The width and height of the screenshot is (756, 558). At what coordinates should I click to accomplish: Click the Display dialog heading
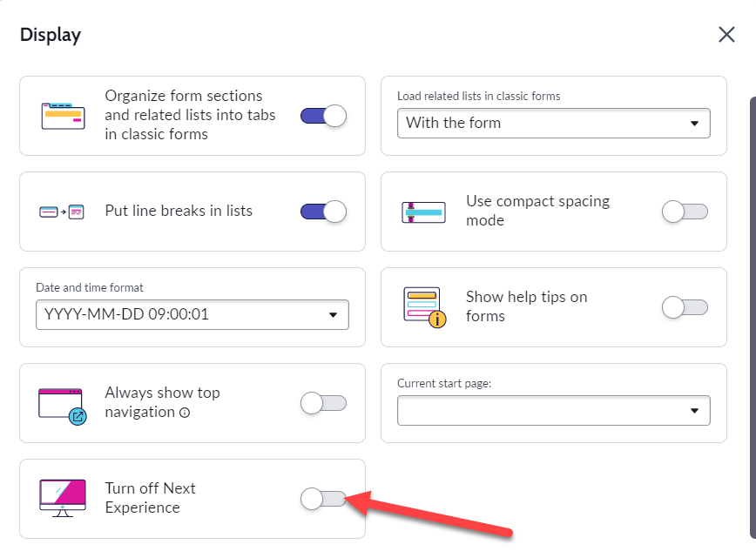(51, 36)
